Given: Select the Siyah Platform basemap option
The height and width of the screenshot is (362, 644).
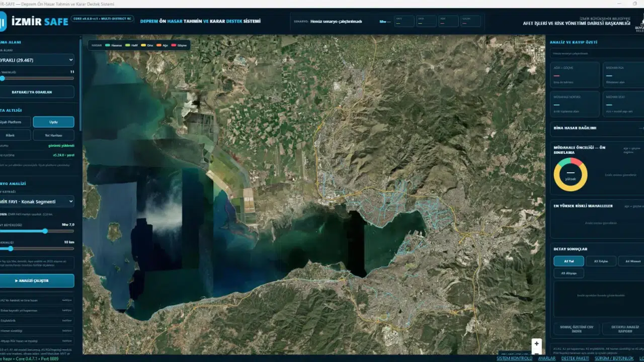Looking at the screenshot, I should [x=15, y=122].
